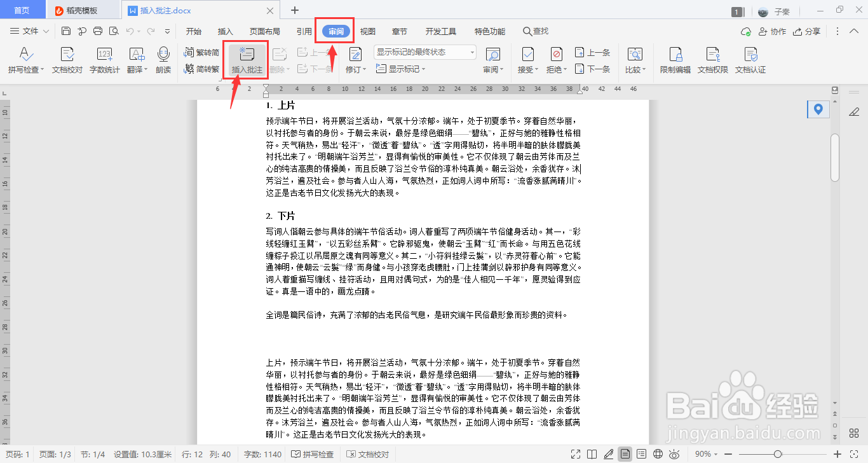Switch to the 页面布局 tab

point(265,31)
